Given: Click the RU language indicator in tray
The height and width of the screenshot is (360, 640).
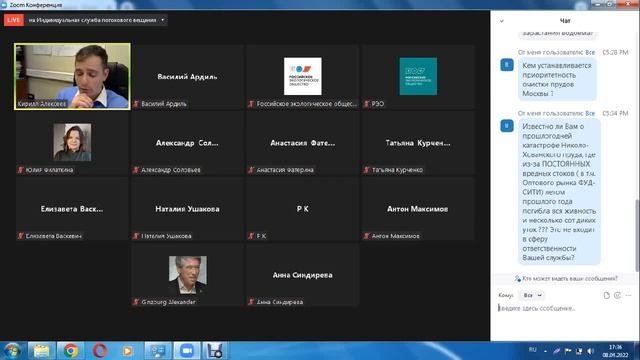Looking at the screenshot, I should (532, 350).
